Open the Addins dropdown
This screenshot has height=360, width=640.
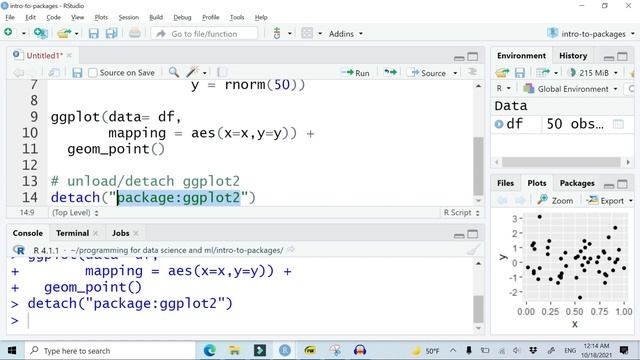click(346, 34)
